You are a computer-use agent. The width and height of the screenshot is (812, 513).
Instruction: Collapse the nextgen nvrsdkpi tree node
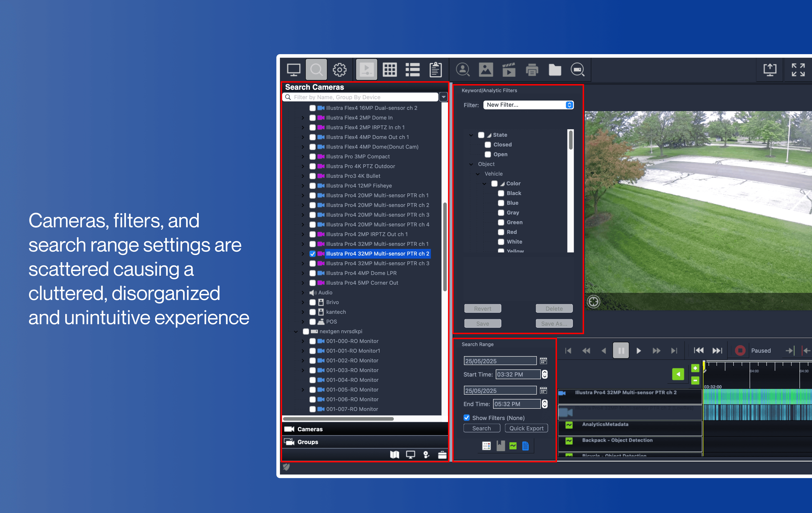point(296,331)
